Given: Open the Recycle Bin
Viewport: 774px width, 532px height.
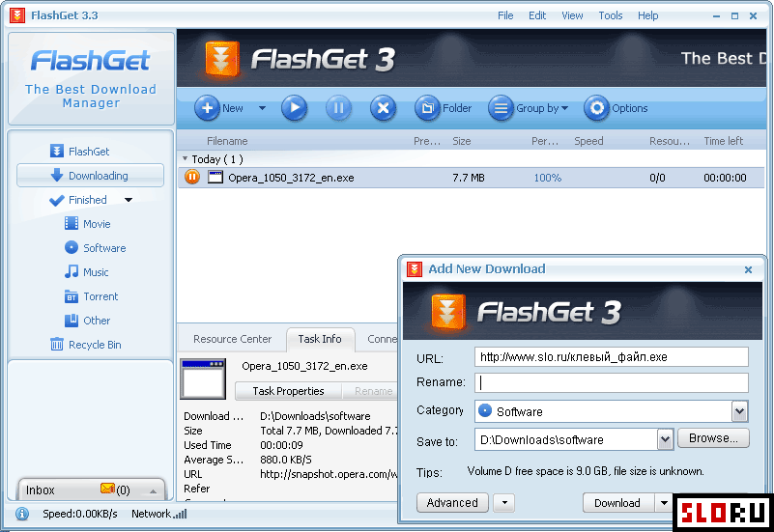Looking at the screenshot, I should (x=85, y=345).
